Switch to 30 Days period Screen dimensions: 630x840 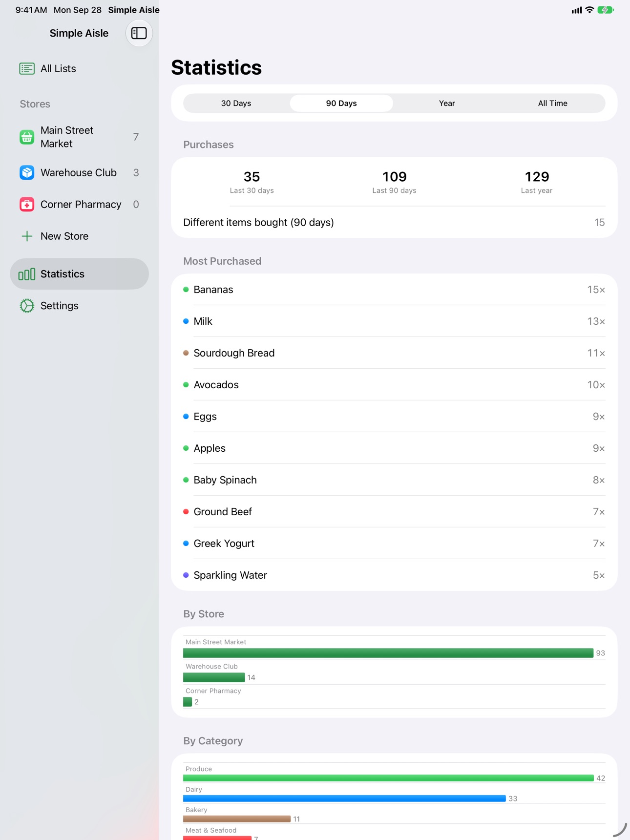[x=236, y=103]
